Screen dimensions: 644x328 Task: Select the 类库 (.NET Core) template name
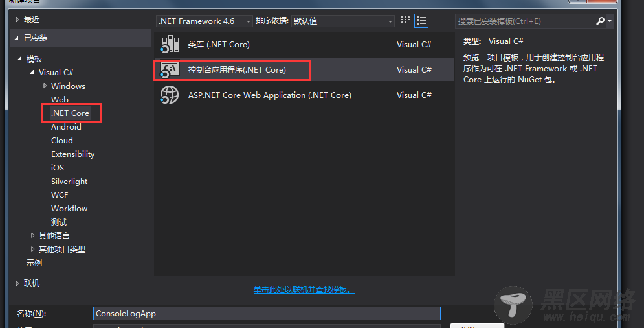point(219,45)
